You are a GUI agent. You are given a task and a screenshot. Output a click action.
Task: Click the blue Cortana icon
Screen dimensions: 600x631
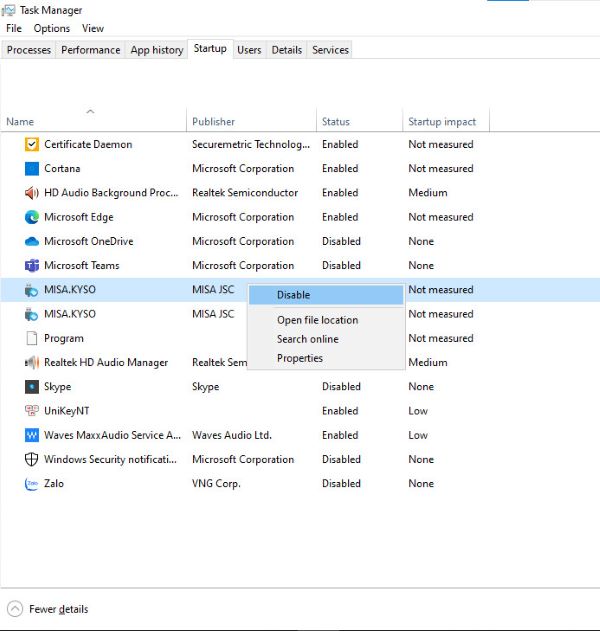pyautogui.click(x=32, y=169)
